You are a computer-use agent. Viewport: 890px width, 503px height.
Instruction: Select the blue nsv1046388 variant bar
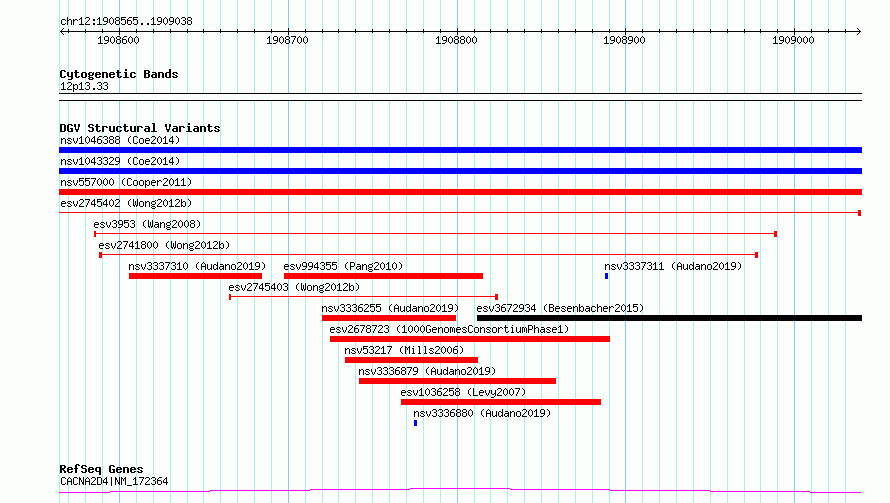[460, 150]
